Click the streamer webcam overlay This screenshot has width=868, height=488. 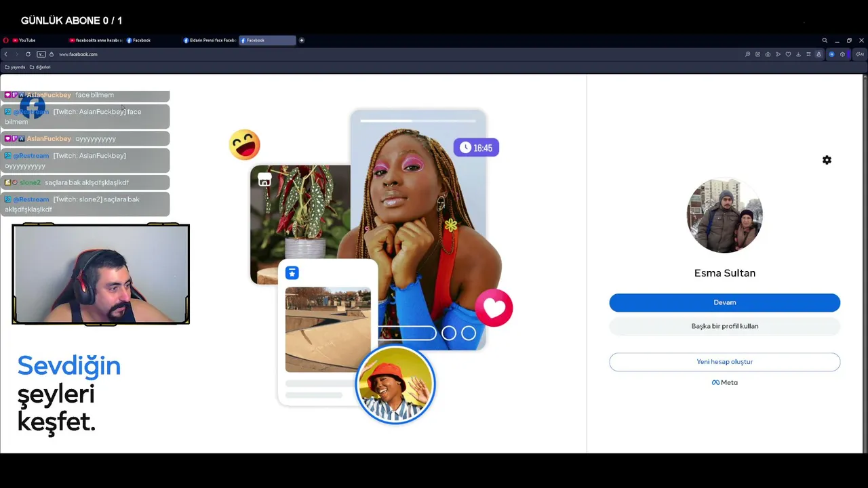coord(100,274)
